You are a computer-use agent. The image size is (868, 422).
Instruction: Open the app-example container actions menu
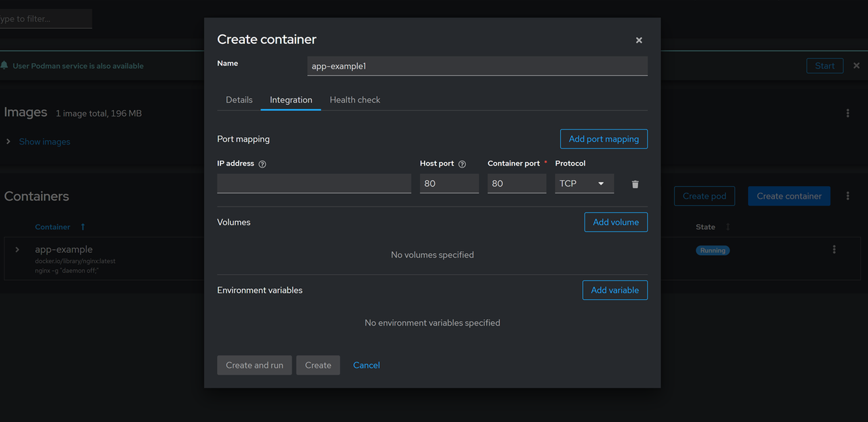point(834,250)
